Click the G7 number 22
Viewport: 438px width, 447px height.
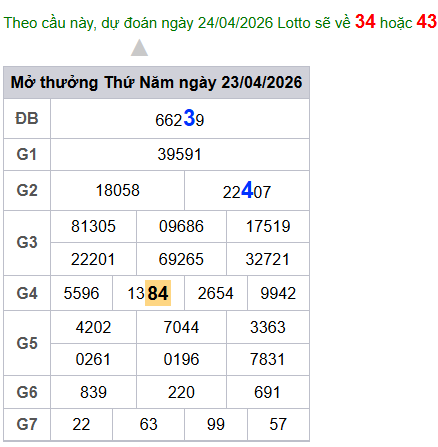81,424
